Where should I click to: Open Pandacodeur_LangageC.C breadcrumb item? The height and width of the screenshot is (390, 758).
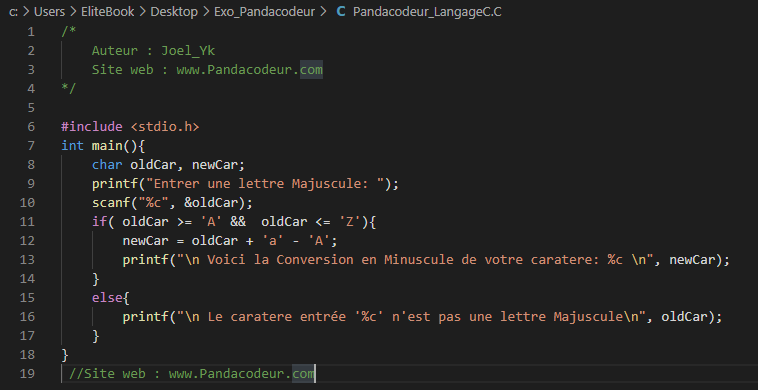click(427, 12)
